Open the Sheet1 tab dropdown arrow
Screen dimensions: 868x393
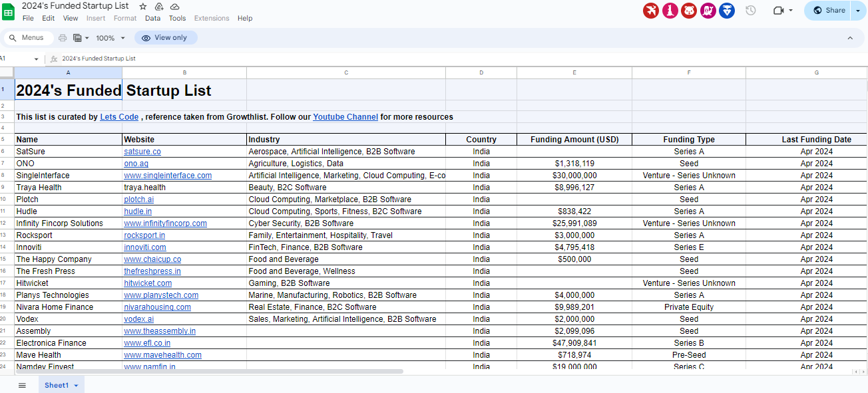point(76,386)
